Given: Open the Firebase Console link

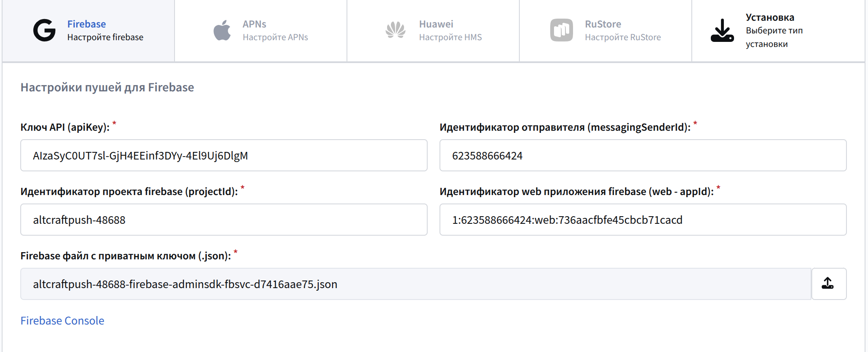Looking at the screenshot, I should click(63, 321).
